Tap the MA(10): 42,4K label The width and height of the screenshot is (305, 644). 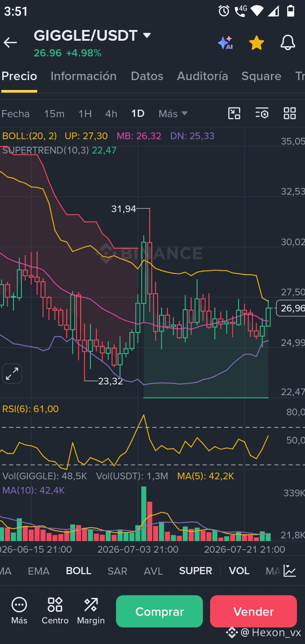[x=34, y=490]
